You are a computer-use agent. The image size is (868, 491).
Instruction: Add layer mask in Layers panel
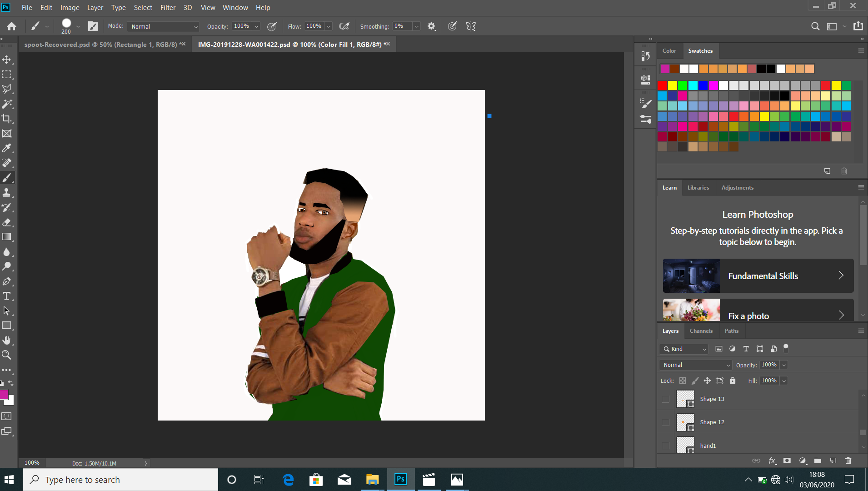pos(787,461)
